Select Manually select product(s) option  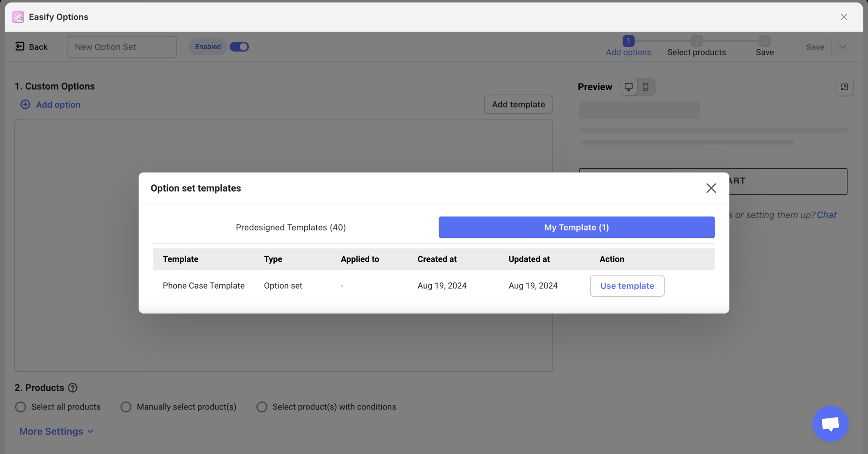125,407
